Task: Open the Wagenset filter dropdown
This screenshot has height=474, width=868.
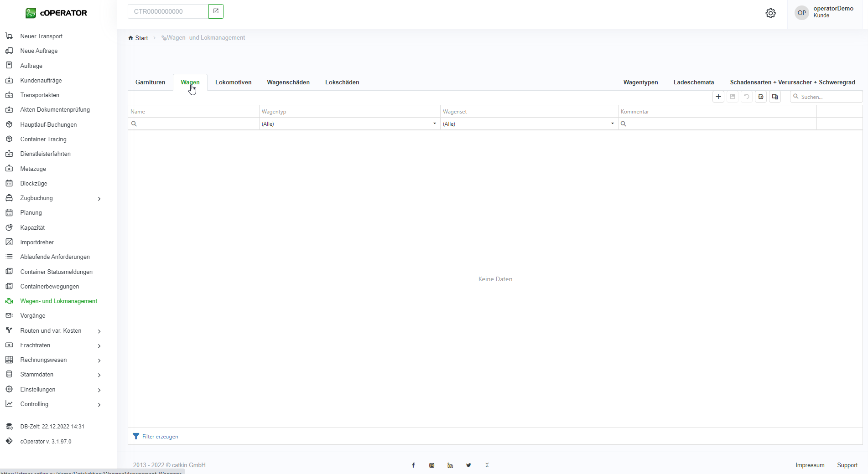Action: click(612, 124)
